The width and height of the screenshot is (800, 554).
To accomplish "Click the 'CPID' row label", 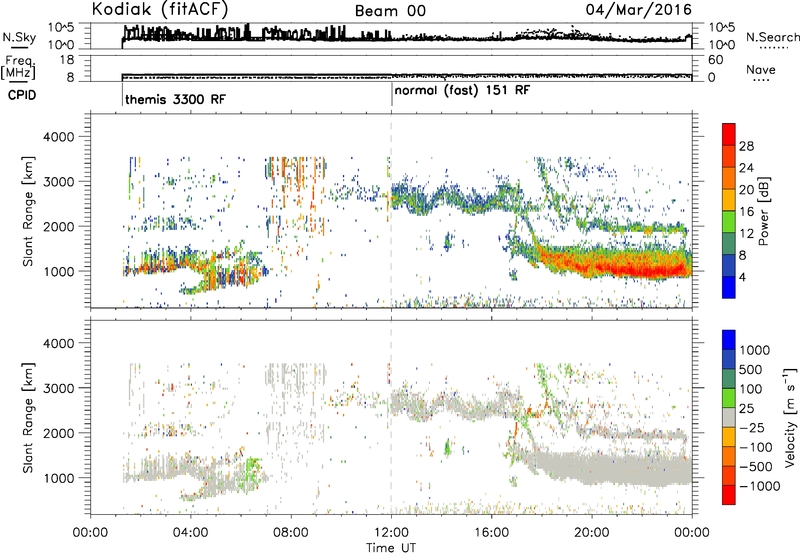I will [22, 95].
